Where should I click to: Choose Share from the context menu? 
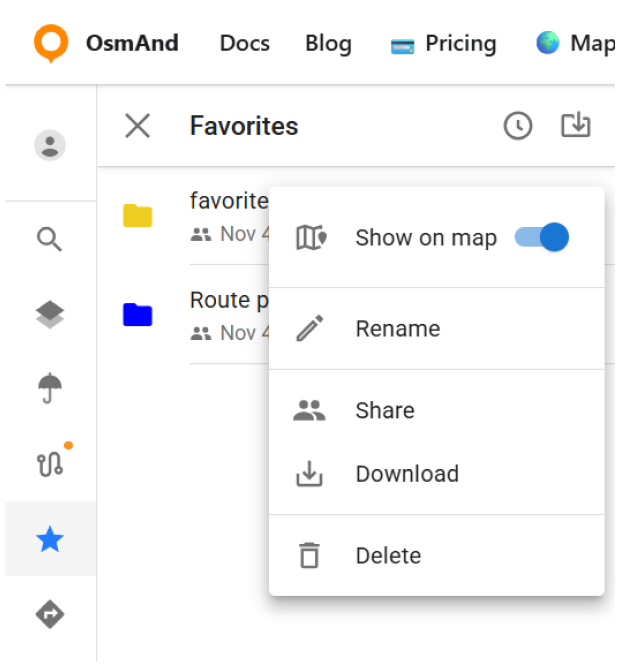click(384, 410)
